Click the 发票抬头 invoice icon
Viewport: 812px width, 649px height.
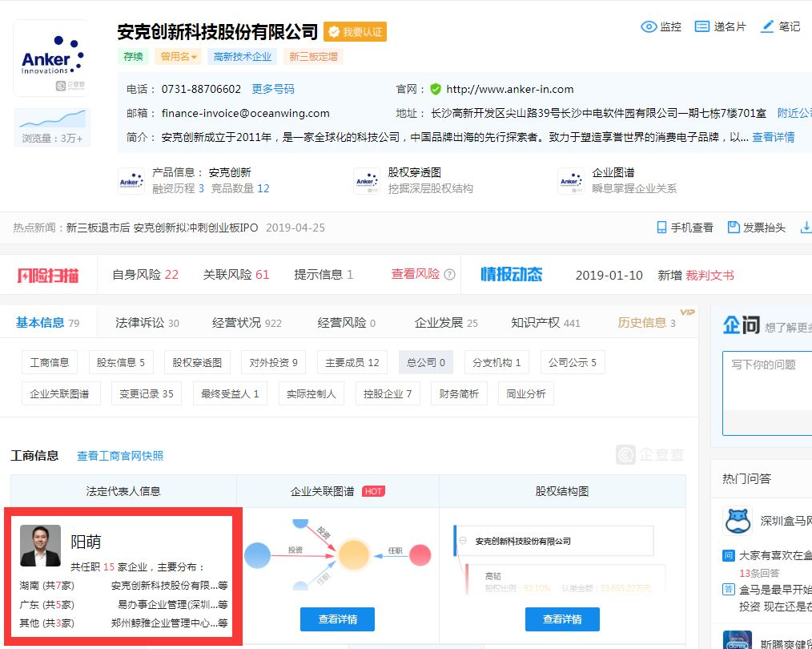point(733,228)
